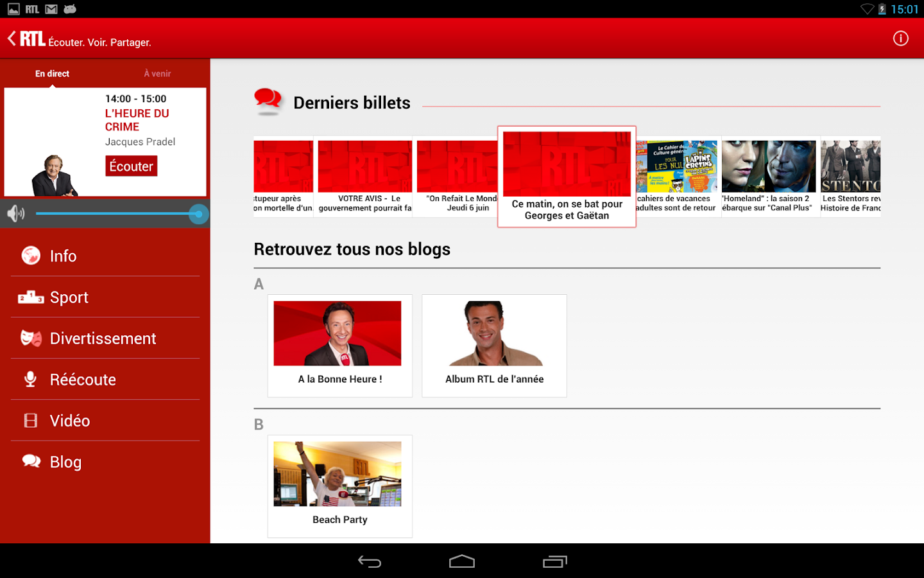
Task: Tap the picture notification icon in status bar
Action: [13, 9]
